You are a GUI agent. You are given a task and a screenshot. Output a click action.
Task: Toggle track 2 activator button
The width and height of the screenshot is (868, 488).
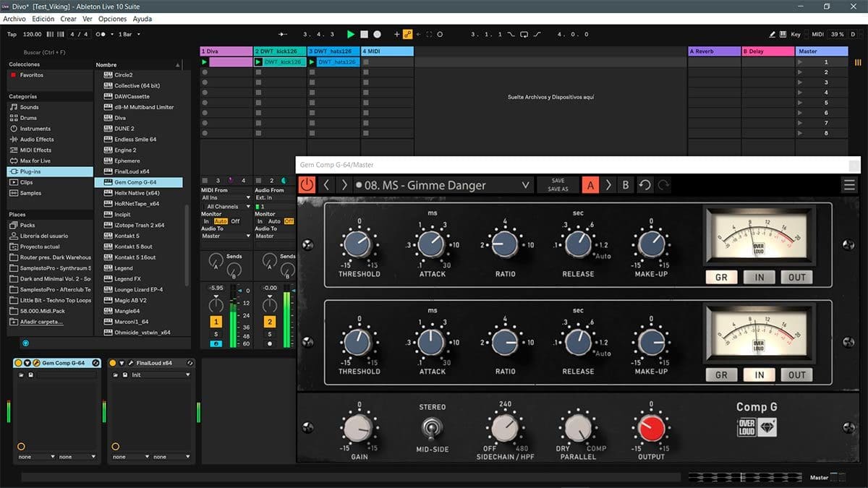pos(270,322)
